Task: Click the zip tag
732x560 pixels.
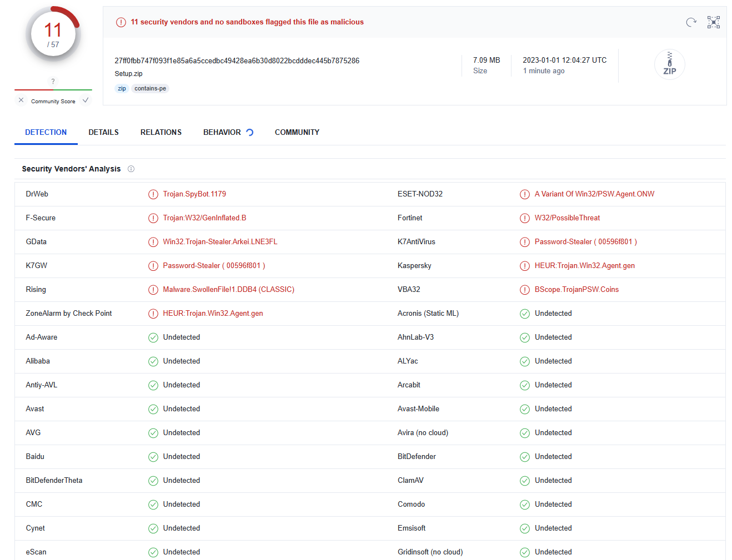Action: tap(122, 88)
